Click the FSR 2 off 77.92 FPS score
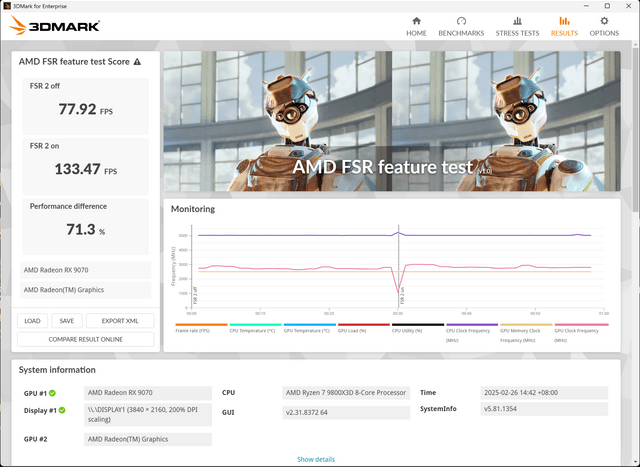This screenshot has height=467, width=640. [86, 109]
